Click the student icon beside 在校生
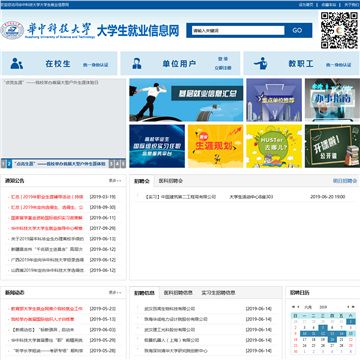 (16, 63)
